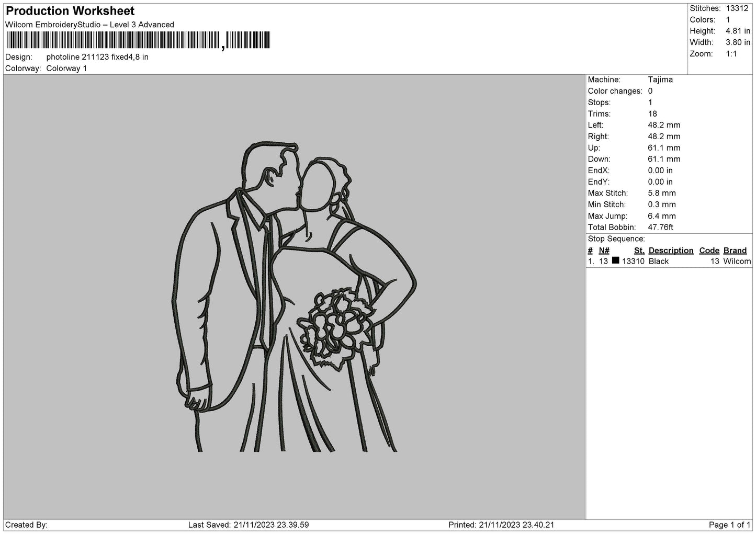Select the Width value 3.80 in
The height and width of the screenshot is (534, 756).
coord(738,42)
